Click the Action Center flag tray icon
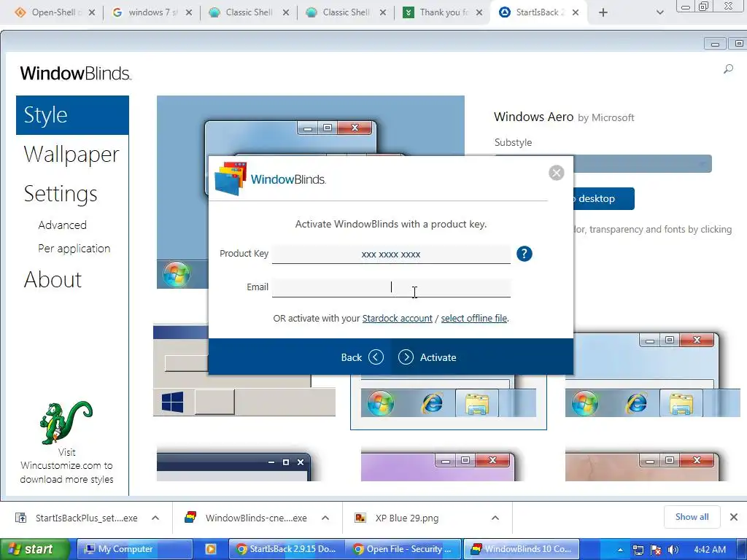Viewport: 747px width, 560px height. (x=656, y=550)
